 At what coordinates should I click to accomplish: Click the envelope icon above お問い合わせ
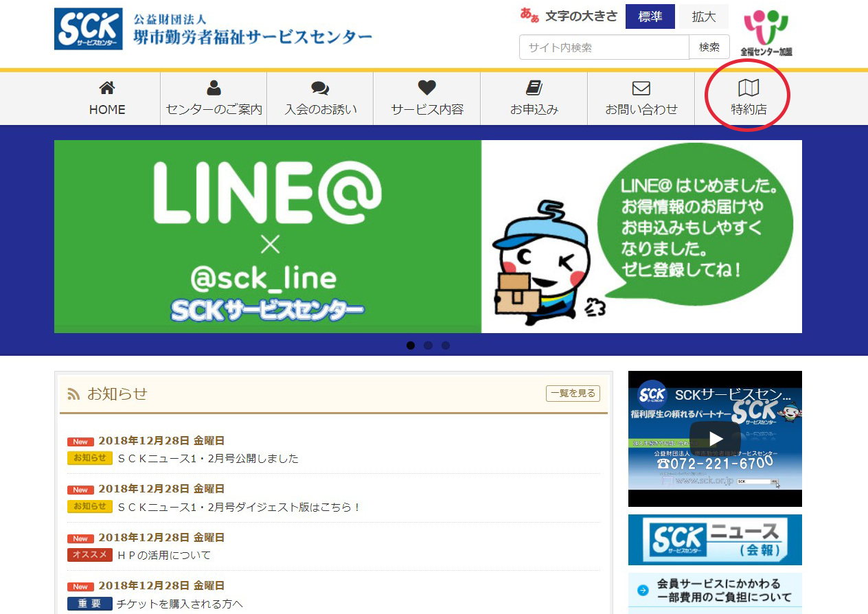(x=641, y=89)
